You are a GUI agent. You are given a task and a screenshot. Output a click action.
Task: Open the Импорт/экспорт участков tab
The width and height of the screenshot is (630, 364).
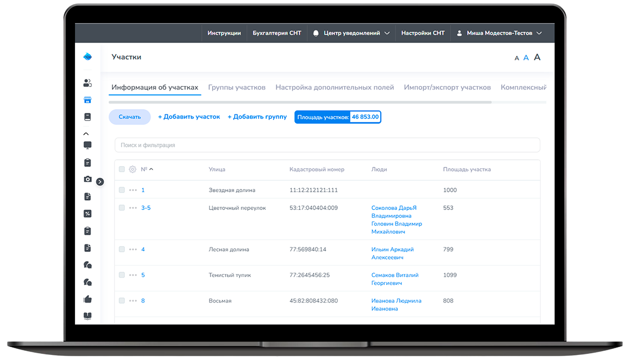point(447,88)
